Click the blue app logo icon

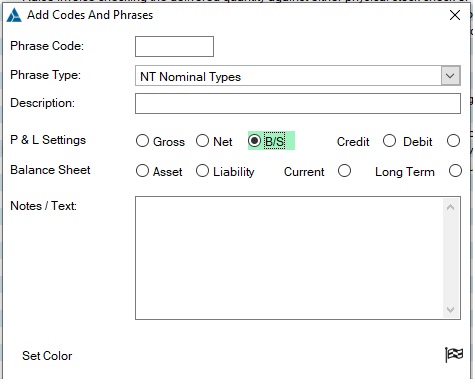pos(14,15)
